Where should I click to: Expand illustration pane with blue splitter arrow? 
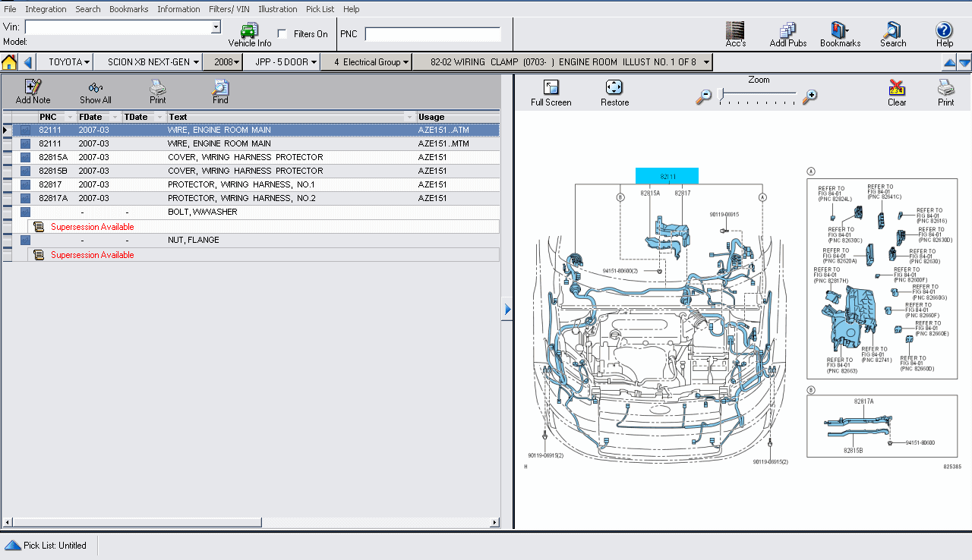click(507, 310)
